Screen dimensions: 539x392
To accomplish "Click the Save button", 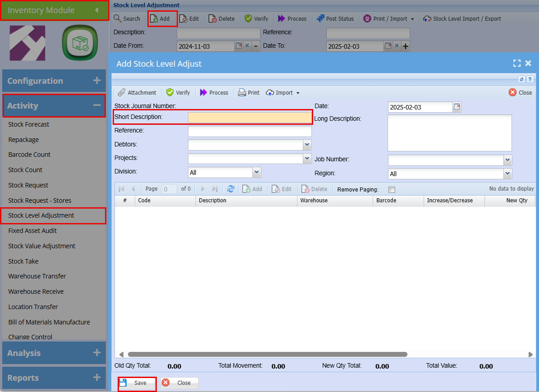I will point(137,383).
